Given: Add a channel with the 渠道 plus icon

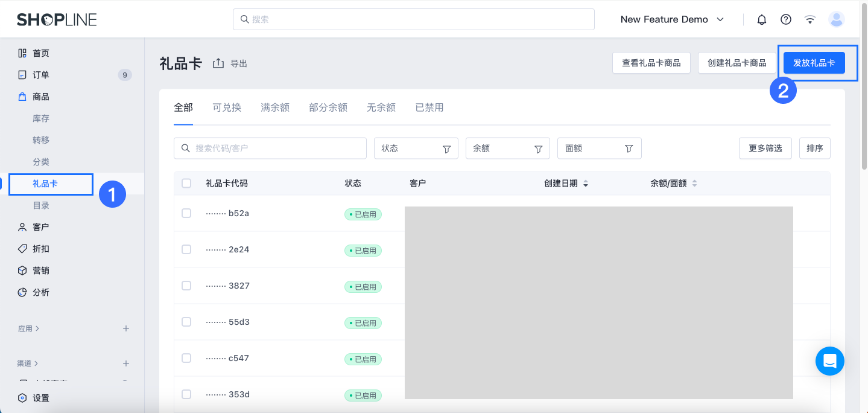Looking at the screenshot, I should click(x=126, y=363).
